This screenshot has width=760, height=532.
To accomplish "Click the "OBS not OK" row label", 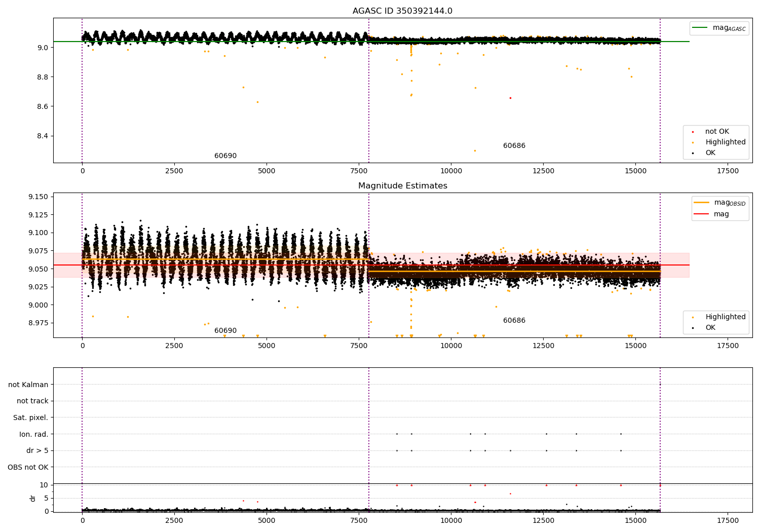I will 28,467.
